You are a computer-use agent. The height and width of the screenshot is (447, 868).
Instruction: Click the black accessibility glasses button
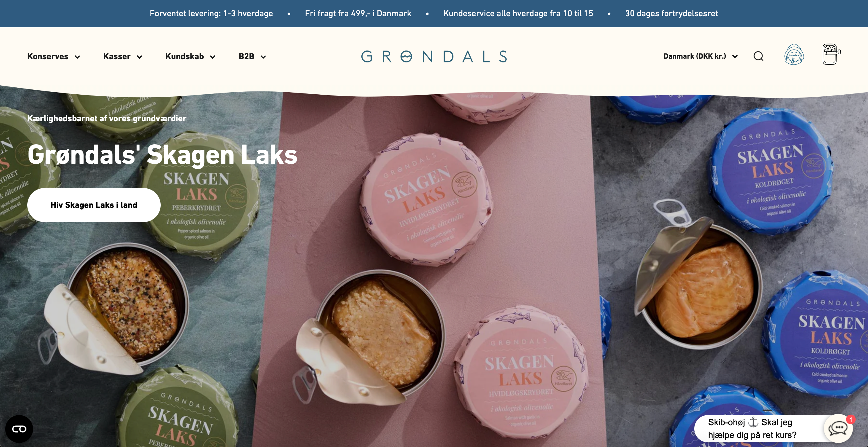click(x=19, y=429)
